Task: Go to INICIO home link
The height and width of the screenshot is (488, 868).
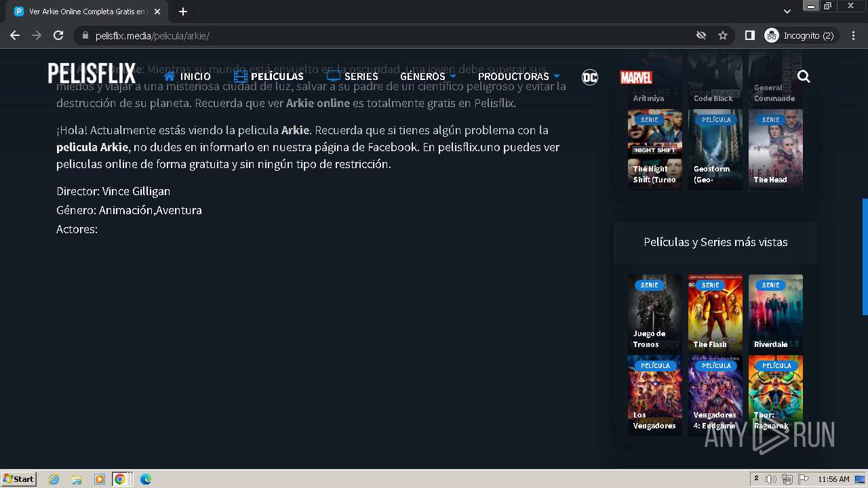Action: click(x=187, y=76)
